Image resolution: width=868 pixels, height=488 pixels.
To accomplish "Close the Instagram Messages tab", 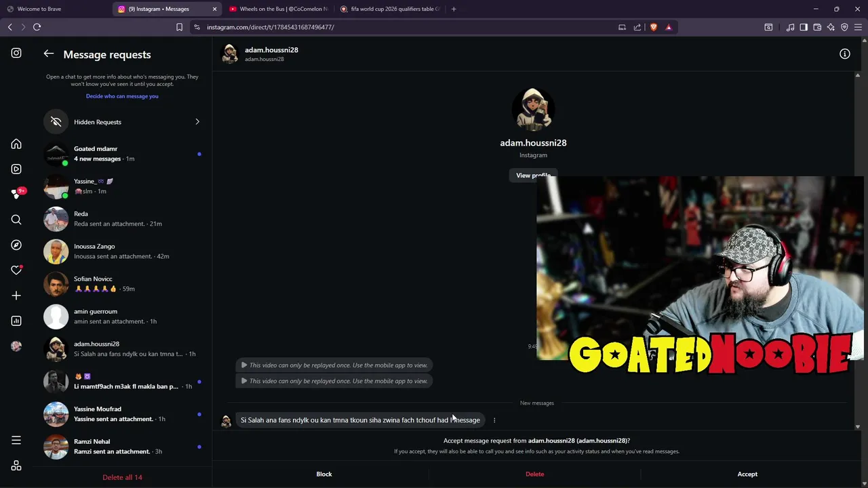I will pos(214,9).
